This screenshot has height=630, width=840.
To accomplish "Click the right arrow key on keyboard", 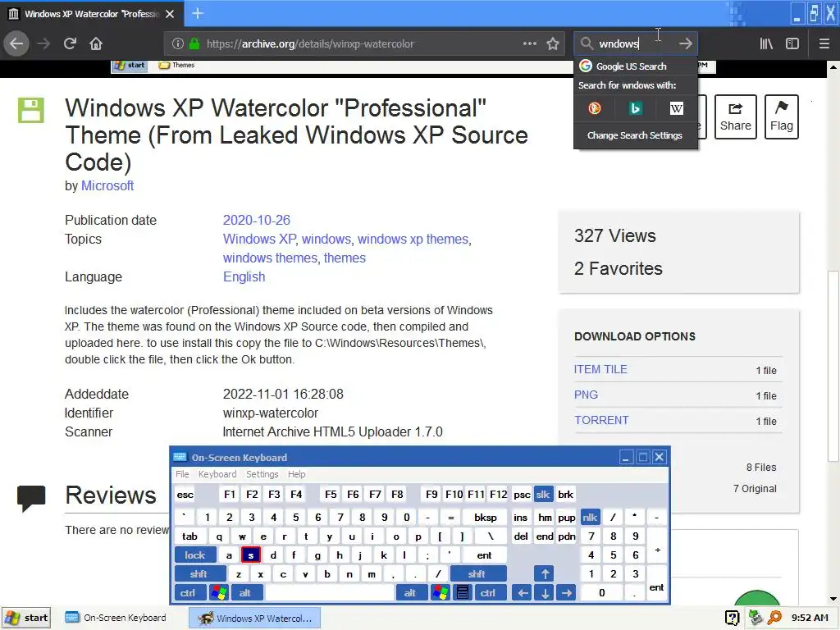I will (567, 593).
